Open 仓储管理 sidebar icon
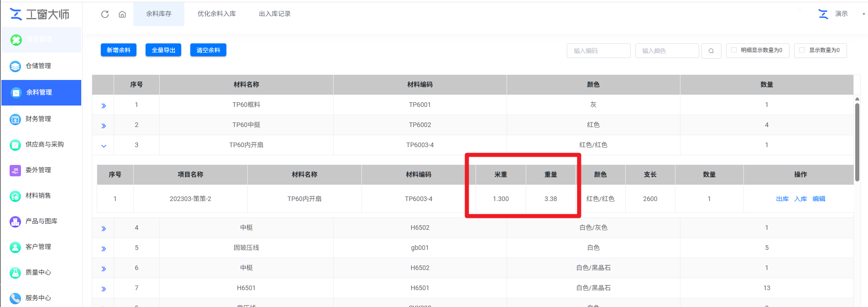The height and width of the screenshot is (307, 868). click(x=16, y=66)
